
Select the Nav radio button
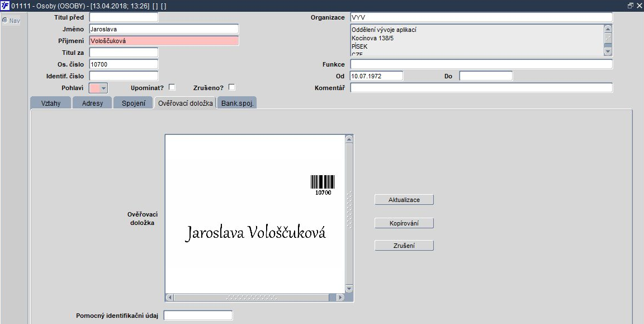[x=5, y=20]
